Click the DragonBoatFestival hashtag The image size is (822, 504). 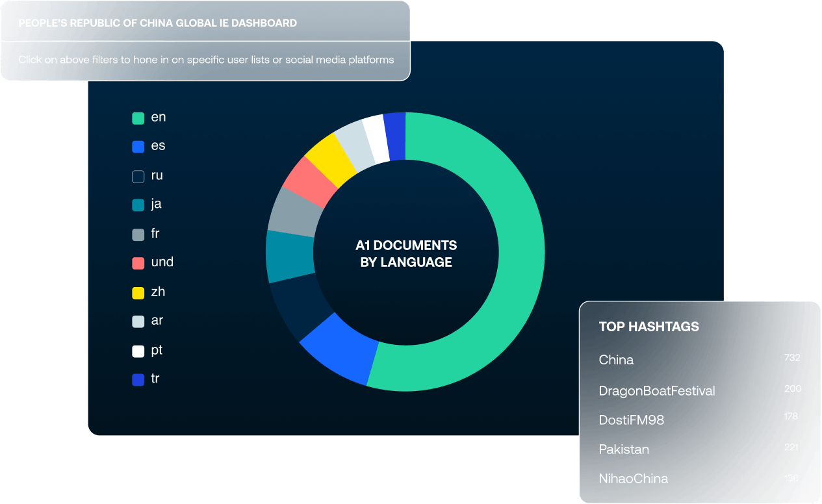click(656, 390)
